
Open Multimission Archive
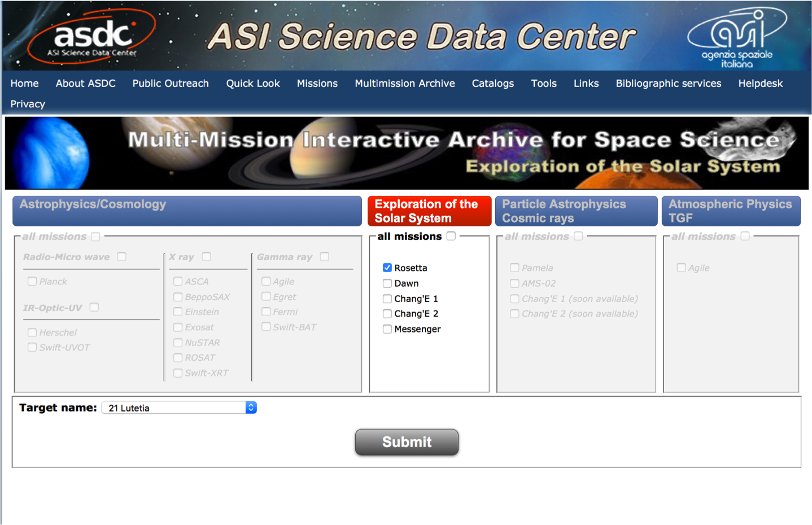(405, 84)
